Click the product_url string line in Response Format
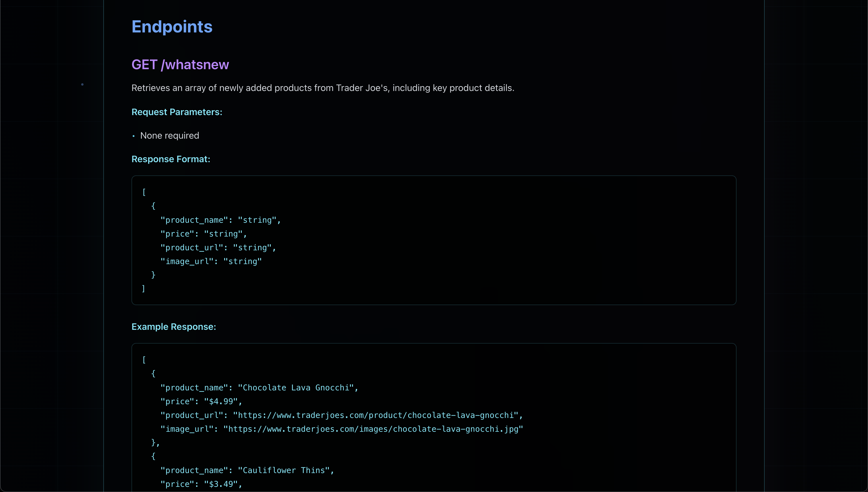Viewport: 868px width, 492px height. click(218, 248)
